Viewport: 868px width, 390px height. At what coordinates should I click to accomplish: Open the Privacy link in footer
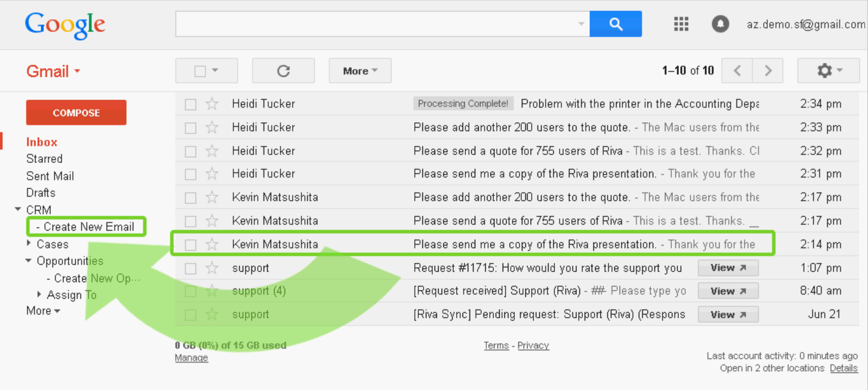click(533, 346)
